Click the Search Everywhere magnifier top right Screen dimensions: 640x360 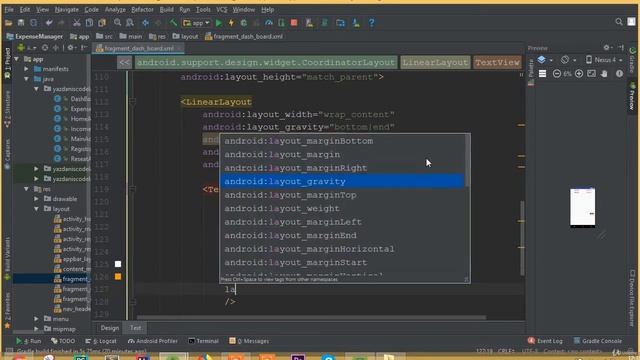pyautogui.click(x=619, y=22)
